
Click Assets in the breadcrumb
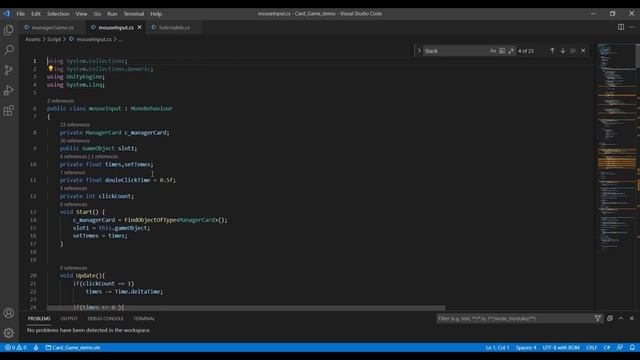click(x=33, y=39)
